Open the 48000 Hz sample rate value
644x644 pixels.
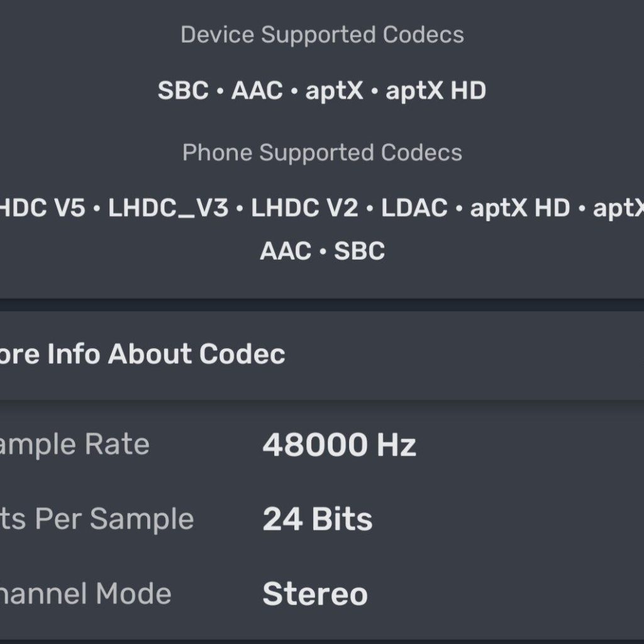[339, 445]
